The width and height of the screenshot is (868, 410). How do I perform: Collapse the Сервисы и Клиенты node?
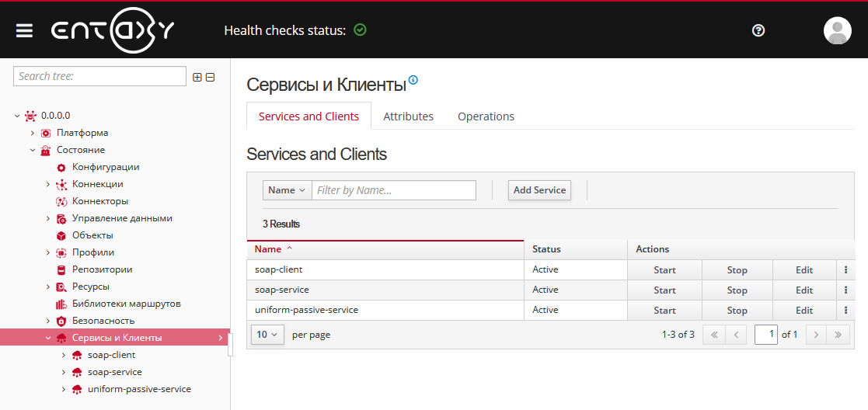(x=48, y=338)
